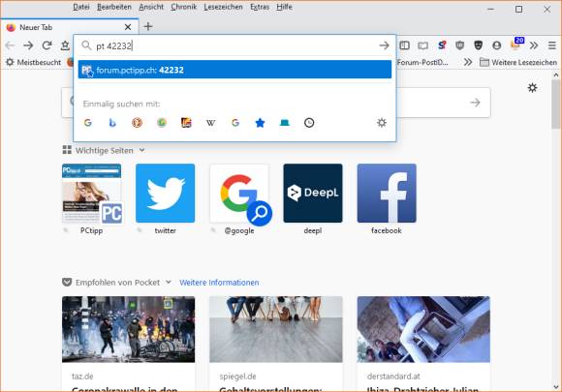Select Wikipedia one-off search icon
This screenshot has width=562, height=392.
point(211,123)
